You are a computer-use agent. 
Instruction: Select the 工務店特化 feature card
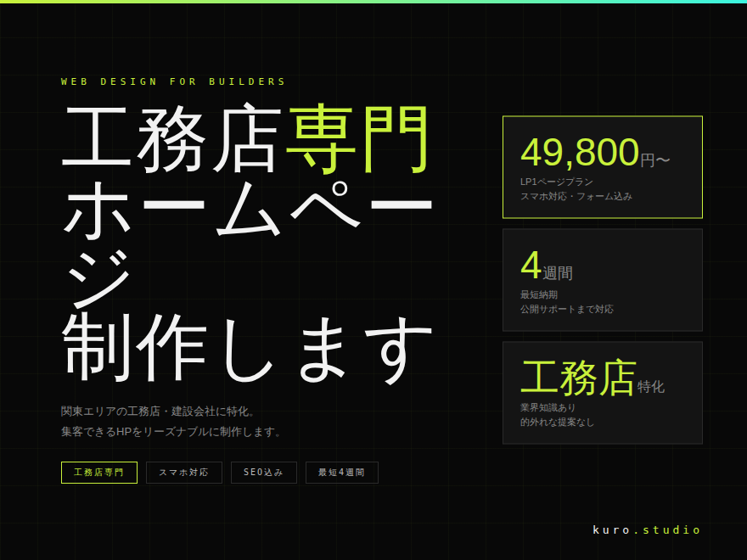[603, 393]
